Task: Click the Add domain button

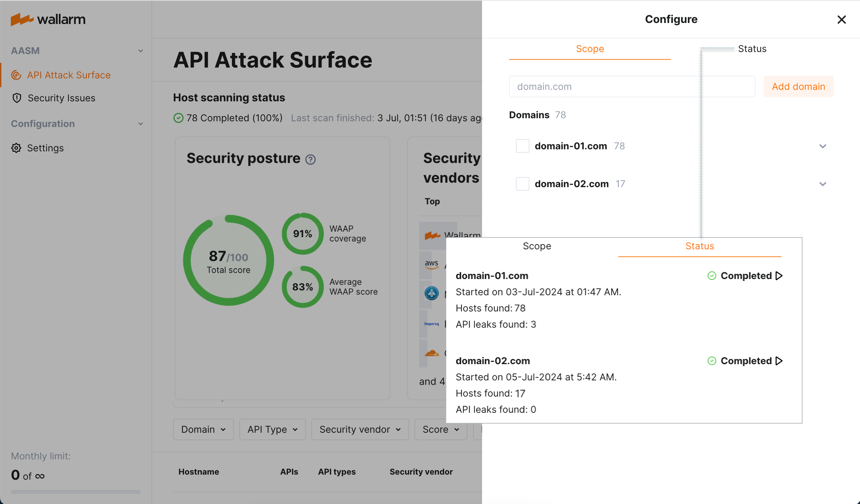Action: pyautogui.click(x=798, y=86)
